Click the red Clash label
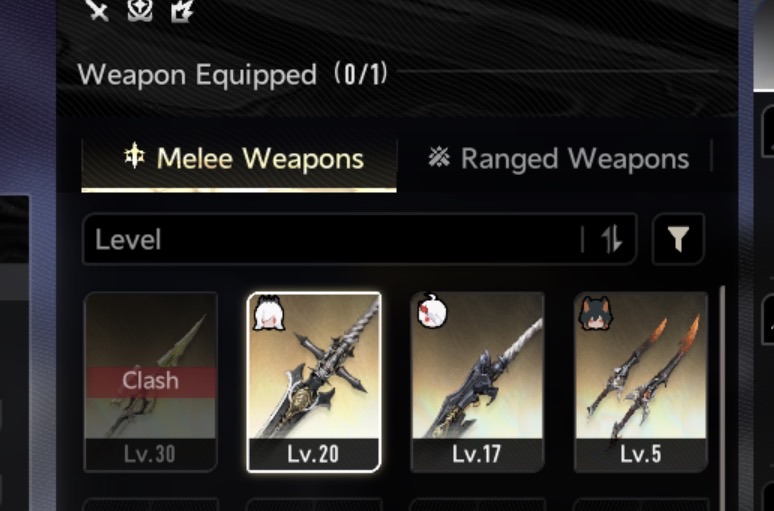 [151, 382]
